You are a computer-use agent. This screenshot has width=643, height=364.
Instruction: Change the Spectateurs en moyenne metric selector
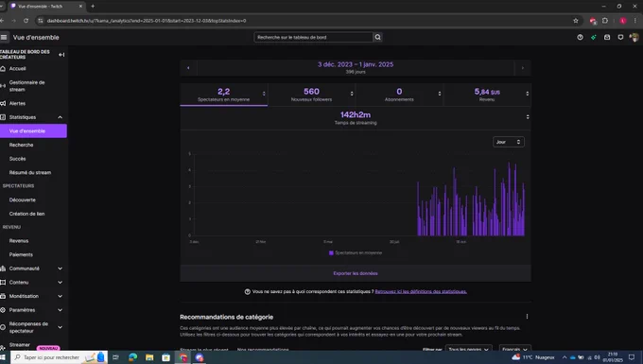(264, 94)
